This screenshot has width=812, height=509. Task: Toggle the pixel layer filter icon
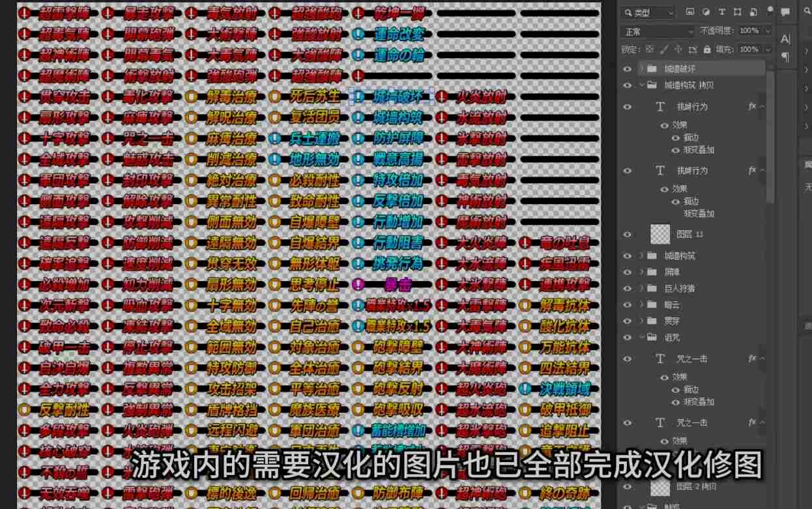[690, 12]
